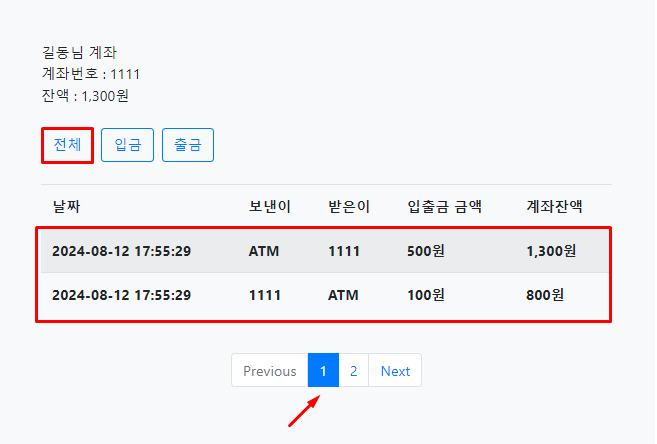The width and height of the screenshot is (657, 444).
Task: Click receiver 1111 in the first row
Action: point(344,251)
